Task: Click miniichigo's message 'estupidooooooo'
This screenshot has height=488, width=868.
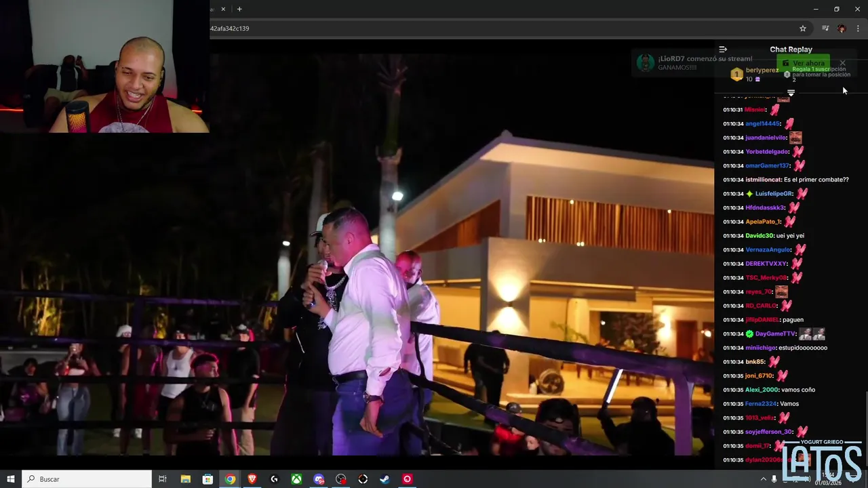Action: (803, 348)
